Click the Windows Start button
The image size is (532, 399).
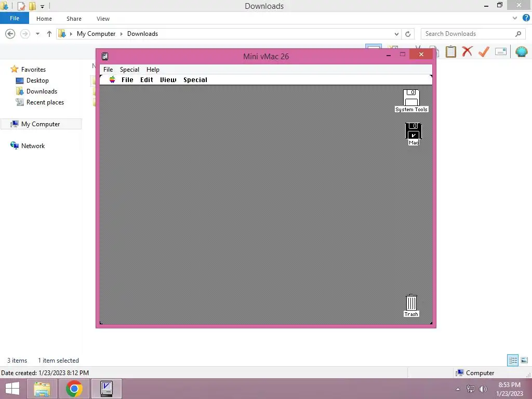click(x=12, y=389)
